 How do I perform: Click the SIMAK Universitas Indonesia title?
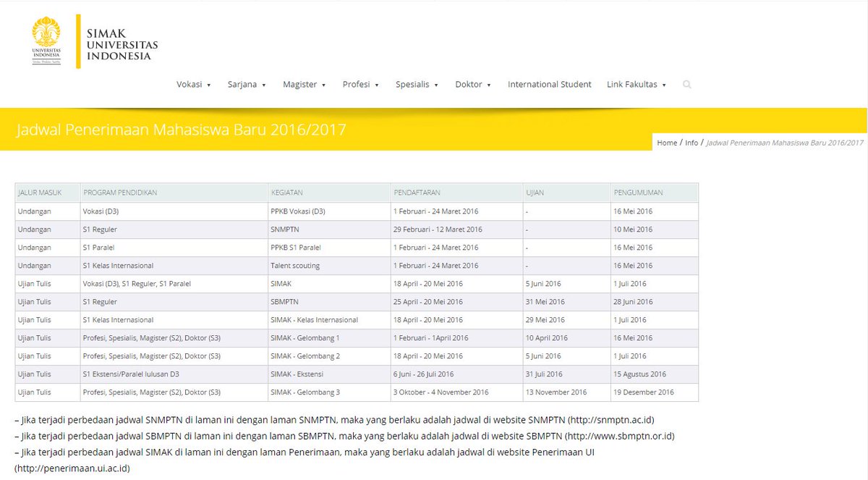pyautogui.click(x=122, y=45)
